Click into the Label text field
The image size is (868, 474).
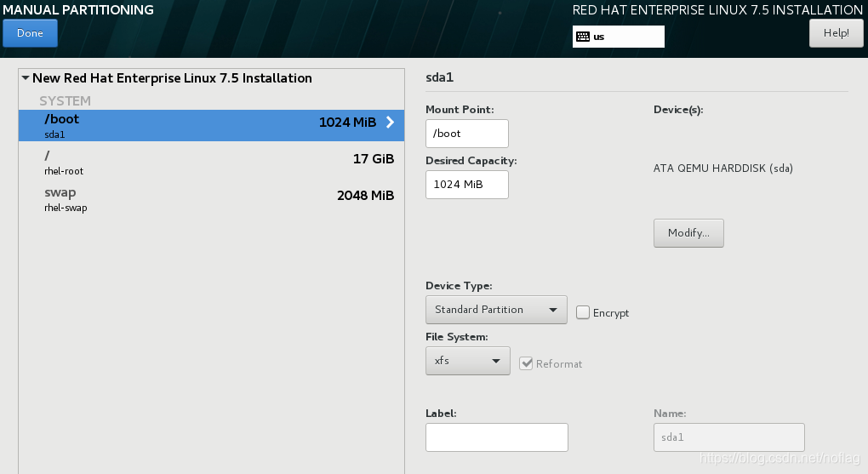[x=497, y=437]
